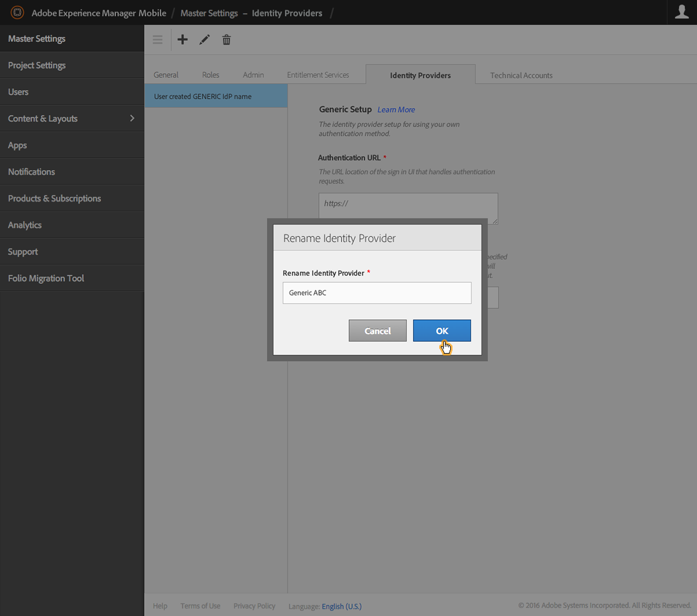Select User created GENERIC IdP name row
Viewport: 697px width, 616px height.
(216, 96)
